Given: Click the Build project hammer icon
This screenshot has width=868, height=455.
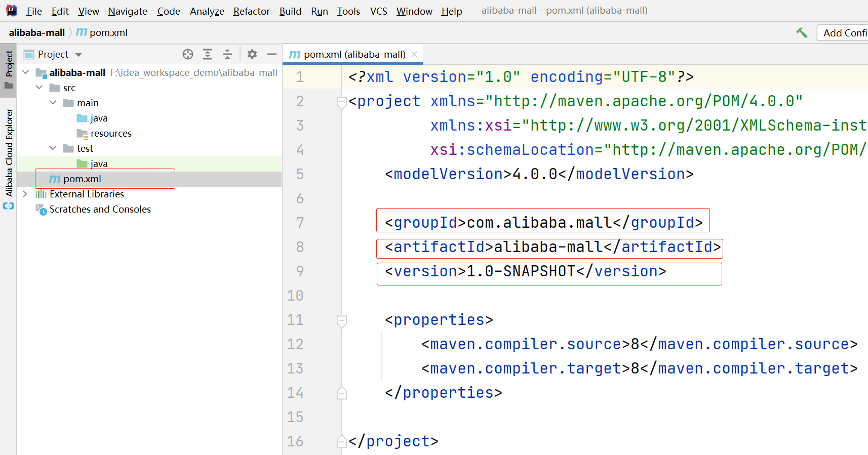Looking at the screenshot, I should [802, 33].
